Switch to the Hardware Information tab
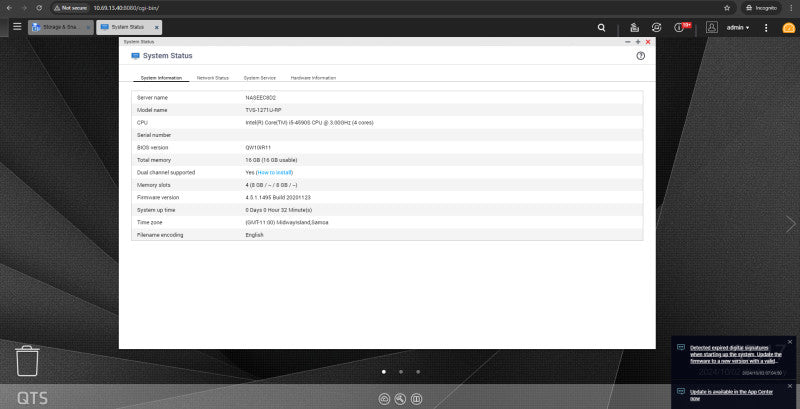 (313, 78)
